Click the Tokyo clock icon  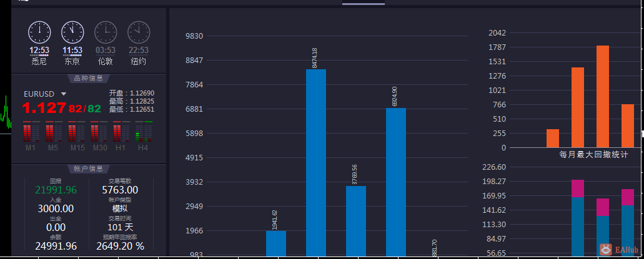pos(72,32)
